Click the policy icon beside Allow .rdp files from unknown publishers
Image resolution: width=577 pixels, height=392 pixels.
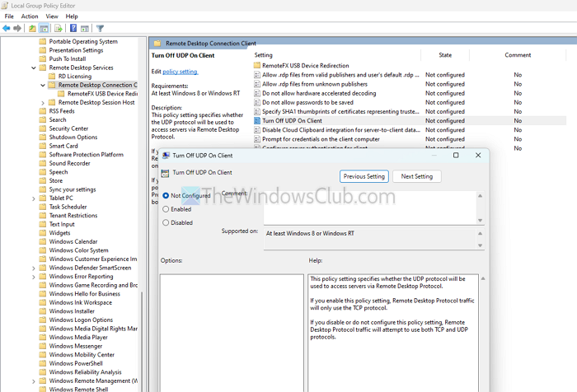pos(257,84)
